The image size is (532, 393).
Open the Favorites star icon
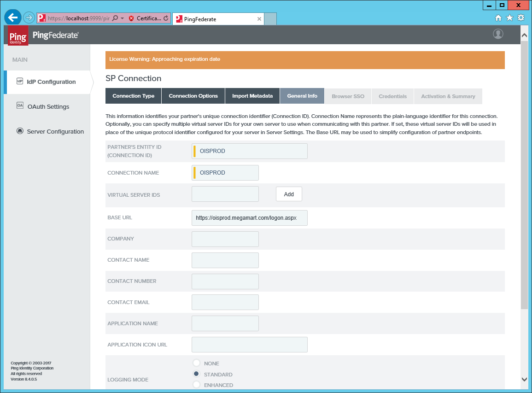pos(509,18)
